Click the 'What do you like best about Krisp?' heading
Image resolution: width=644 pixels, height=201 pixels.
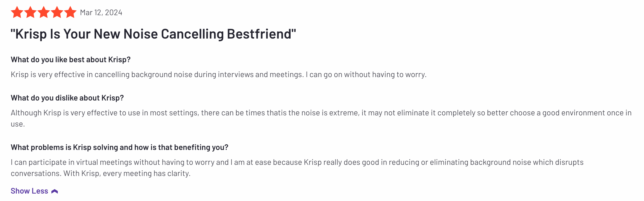point(71,60)
